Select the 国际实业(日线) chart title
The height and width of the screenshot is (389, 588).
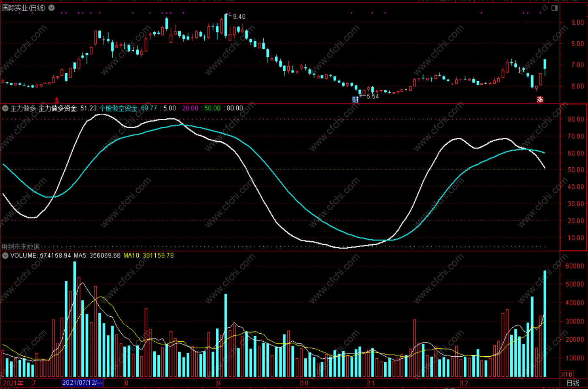(24, 8)
